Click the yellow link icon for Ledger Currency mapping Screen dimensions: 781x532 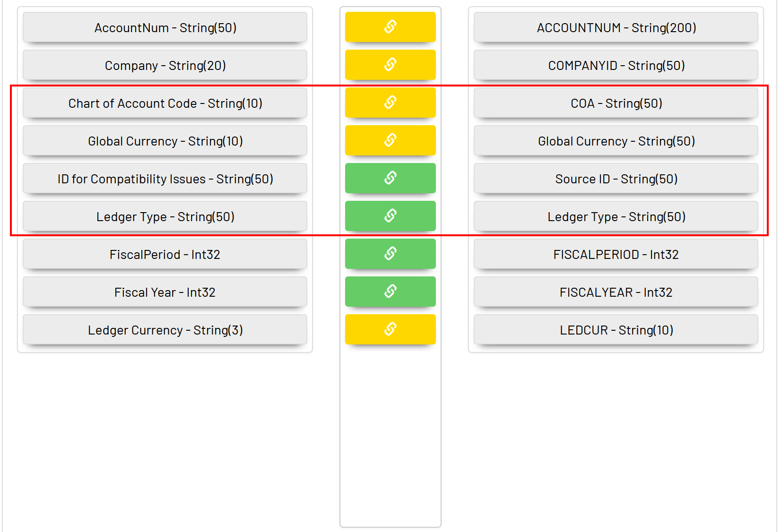click(x=390, y=329)
